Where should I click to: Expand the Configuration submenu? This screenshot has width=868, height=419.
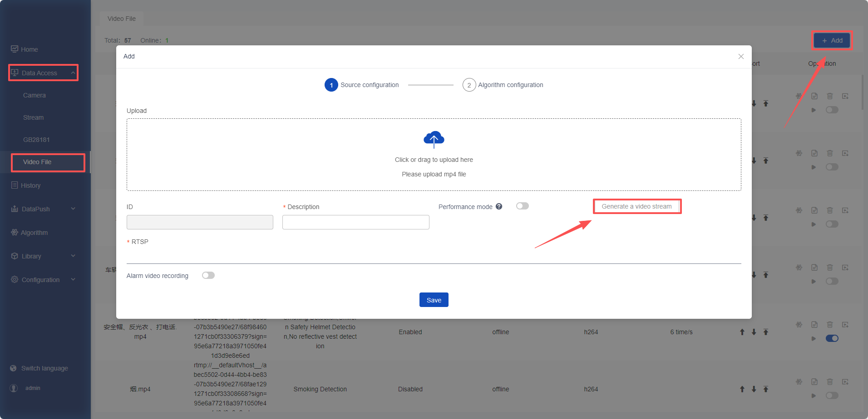click(73, 279)
